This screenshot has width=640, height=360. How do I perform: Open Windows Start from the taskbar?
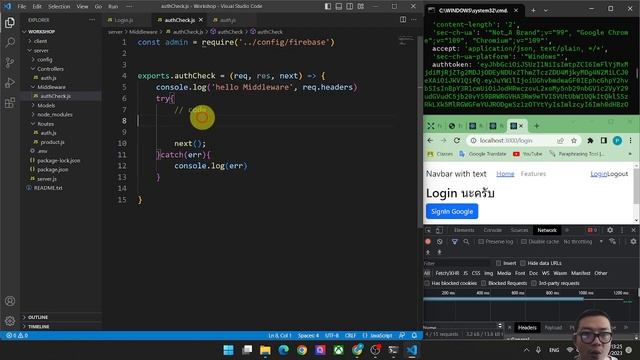(229, 350)
